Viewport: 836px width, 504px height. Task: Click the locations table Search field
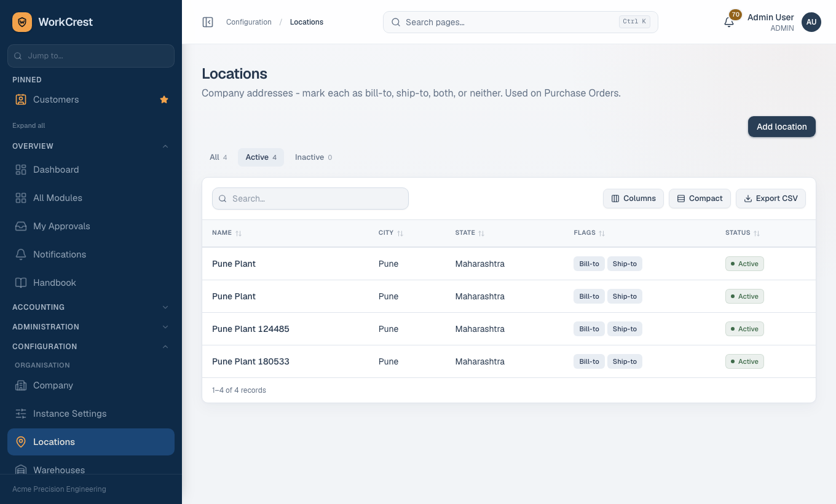pos(310,199)
